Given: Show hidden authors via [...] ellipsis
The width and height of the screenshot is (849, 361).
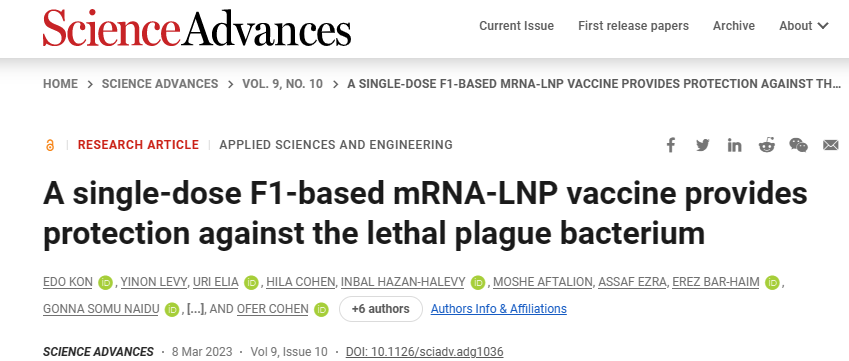Looking at the screenshot, I should tap(195, 310).
